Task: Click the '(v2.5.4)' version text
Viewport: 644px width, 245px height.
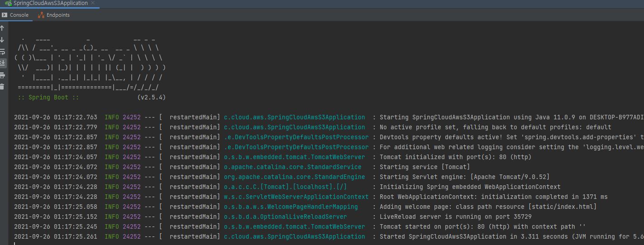Action: [x=152, y=97]
